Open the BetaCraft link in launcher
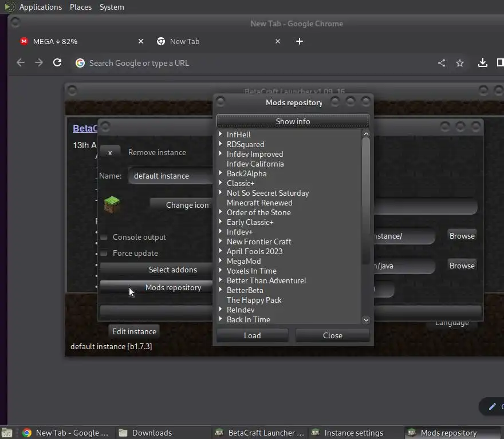The width and height of the screenshot is (504, 439). click(85, 128)
